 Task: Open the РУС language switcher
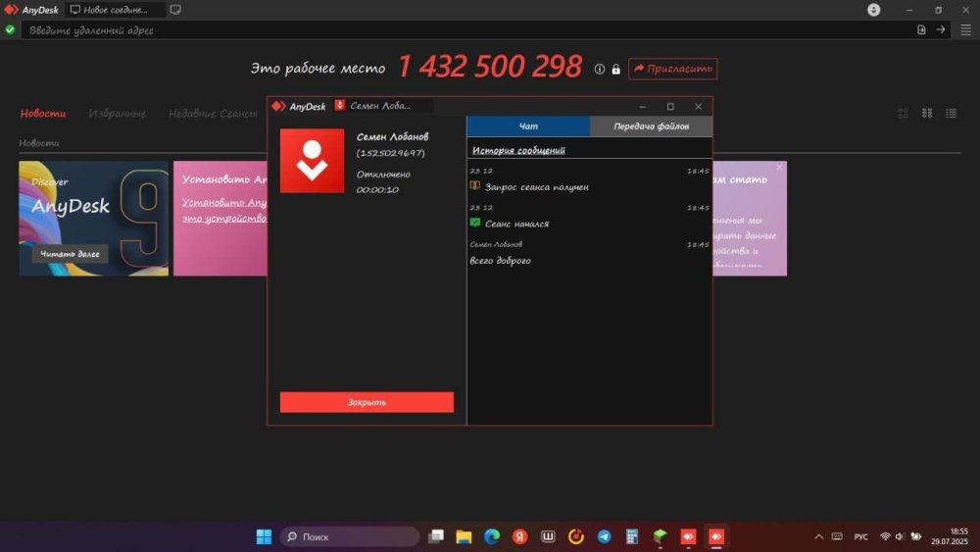(860, 536)
